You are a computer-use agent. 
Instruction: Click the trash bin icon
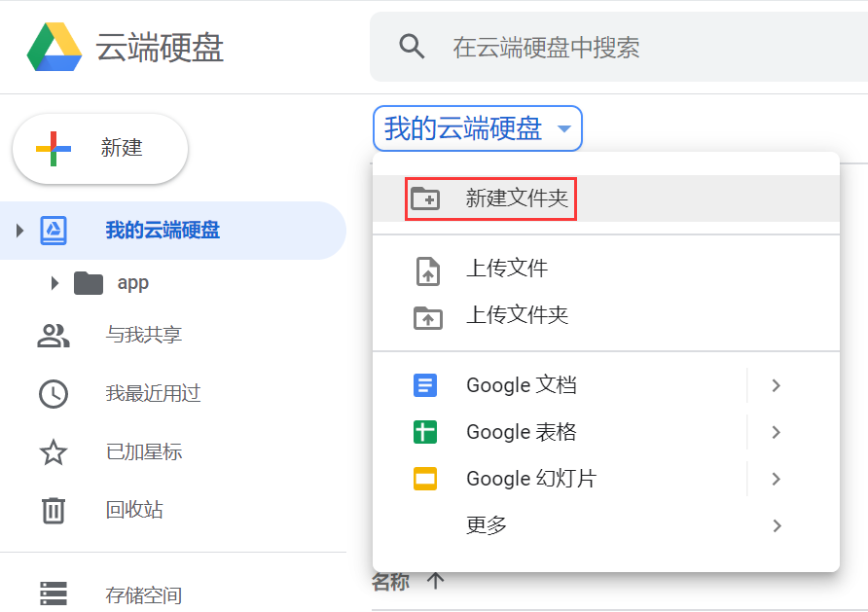tap(54, 510)
